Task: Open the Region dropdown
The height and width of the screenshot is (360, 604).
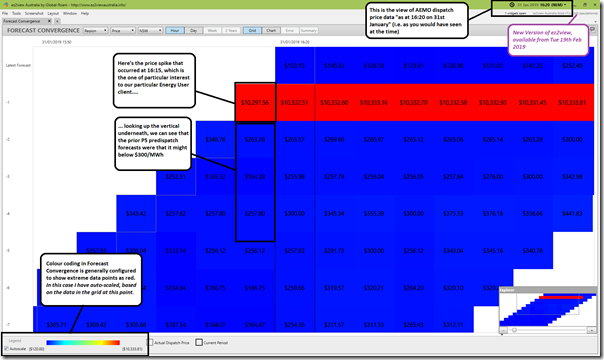Action: point(96,30)
